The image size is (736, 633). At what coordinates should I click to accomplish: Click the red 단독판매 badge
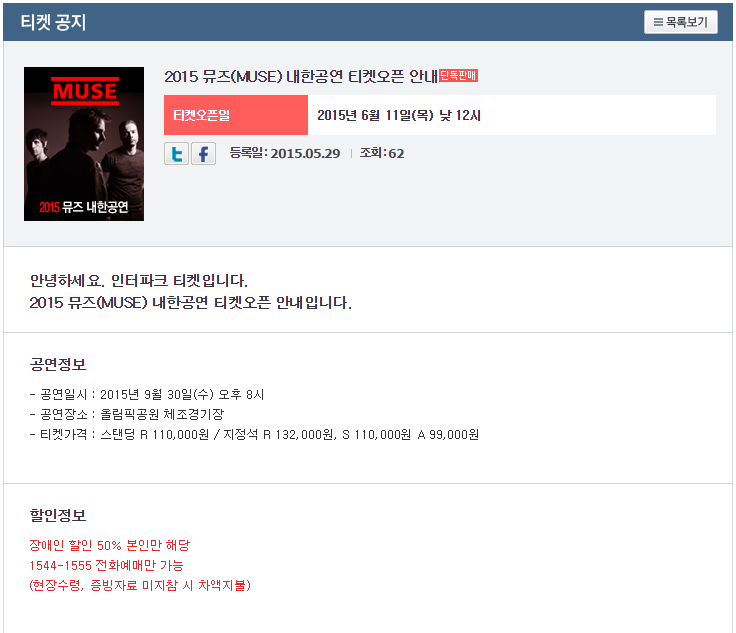coord(458,76)
